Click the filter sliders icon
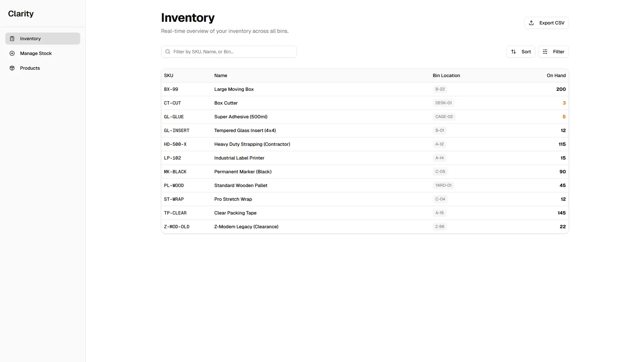This screenshot has width=644, height=362. pyautogui.click(x=545, y=52)
